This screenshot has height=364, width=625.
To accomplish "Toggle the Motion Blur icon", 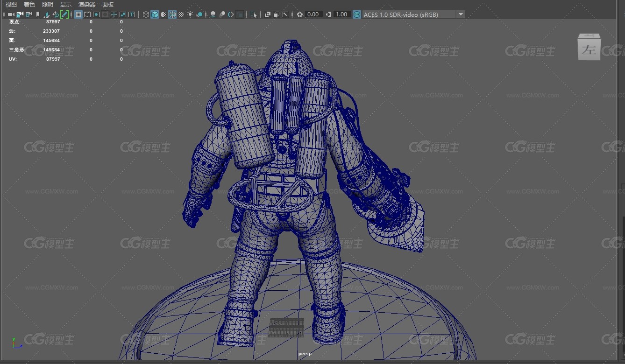I will click(222, 14).
